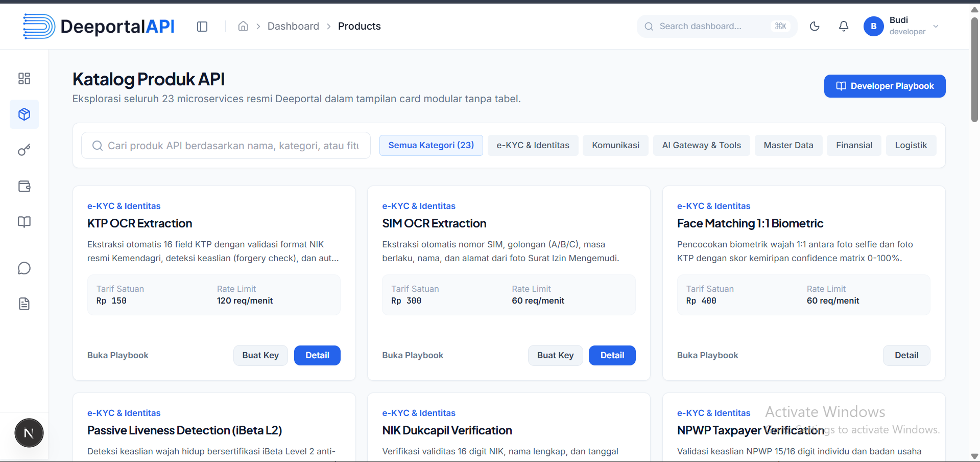Open Detail for SIM OCR Extraction
The width and height of the screenshot is (980, 462).
[x=612, y=355]
